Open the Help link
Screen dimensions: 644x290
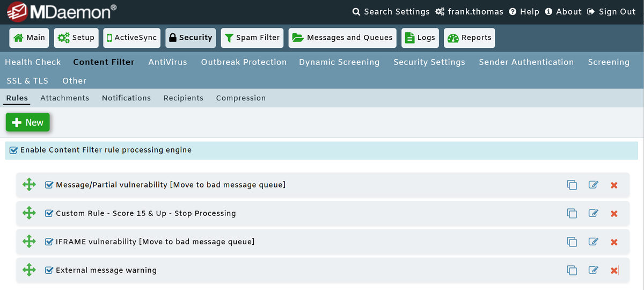coord(524,12)
